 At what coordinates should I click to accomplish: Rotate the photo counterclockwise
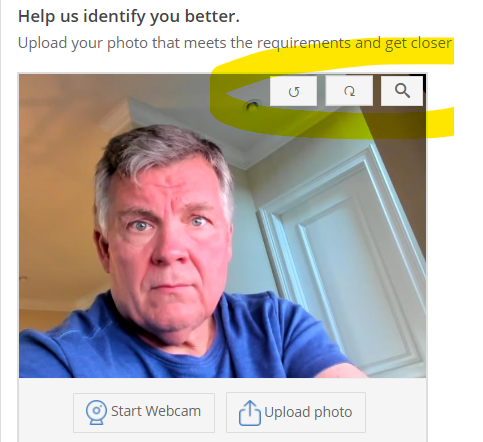(293, 91)
